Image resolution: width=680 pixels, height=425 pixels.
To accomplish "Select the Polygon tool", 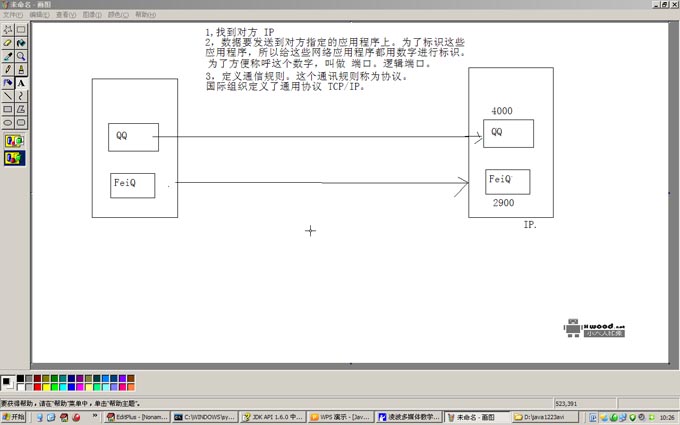I will coord(21,109).
